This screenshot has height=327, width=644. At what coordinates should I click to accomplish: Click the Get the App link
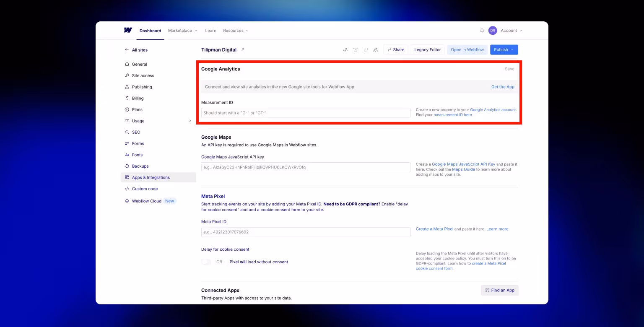503,87
